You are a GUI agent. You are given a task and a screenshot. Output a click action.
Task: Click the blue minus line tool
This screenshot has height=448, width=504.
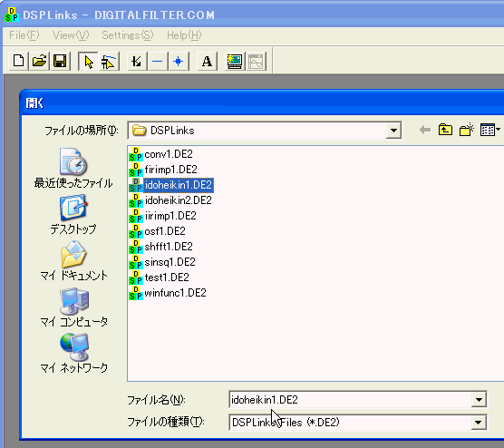[x=158, y=61]
